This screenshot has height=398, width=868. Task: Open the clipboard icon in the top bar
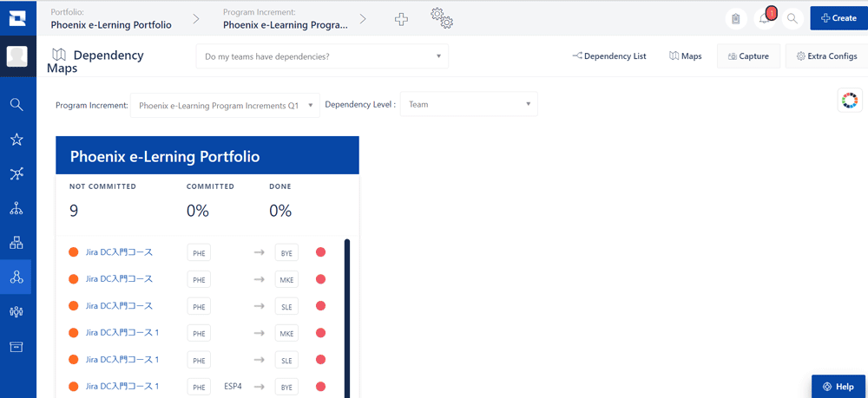736,18
